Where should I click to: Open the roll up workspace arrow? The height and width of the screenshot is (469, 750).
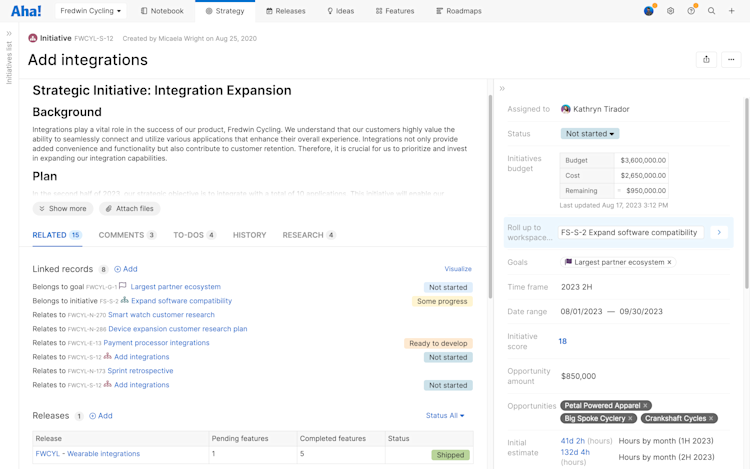point(719,232)
